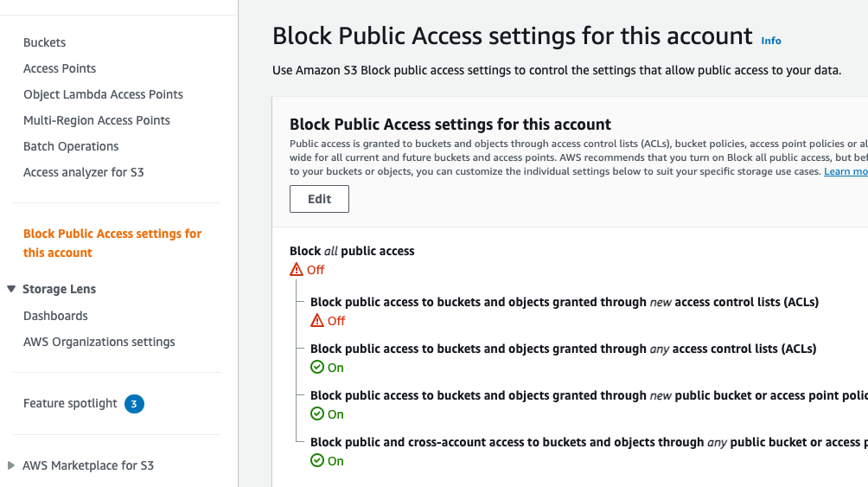Click the Learn more link
Viewport: 868px width, 487px height.
[846, 172]
